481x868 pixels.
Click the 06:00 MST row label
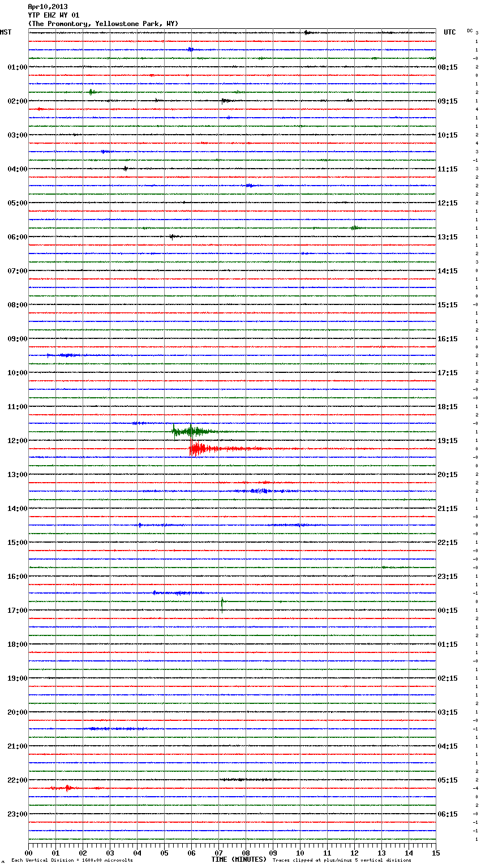point(17,237)
